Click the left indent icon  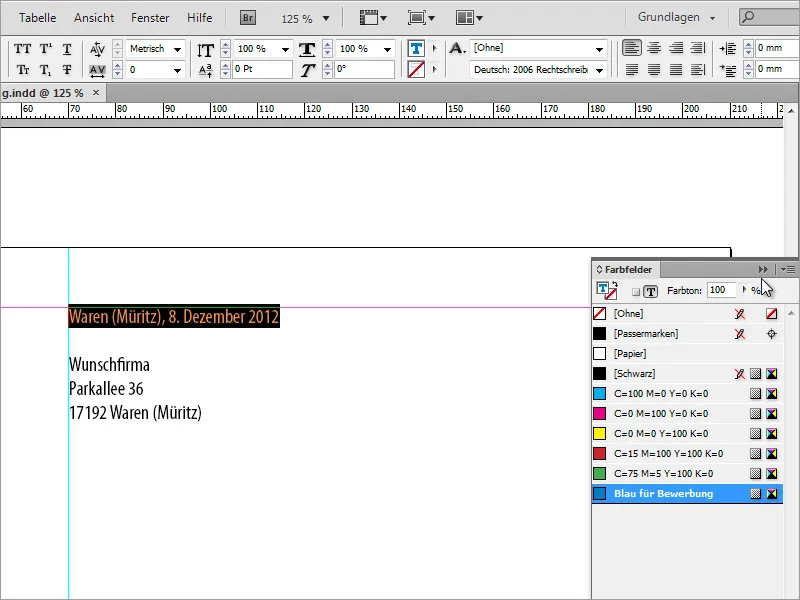(x=728, y=49)
